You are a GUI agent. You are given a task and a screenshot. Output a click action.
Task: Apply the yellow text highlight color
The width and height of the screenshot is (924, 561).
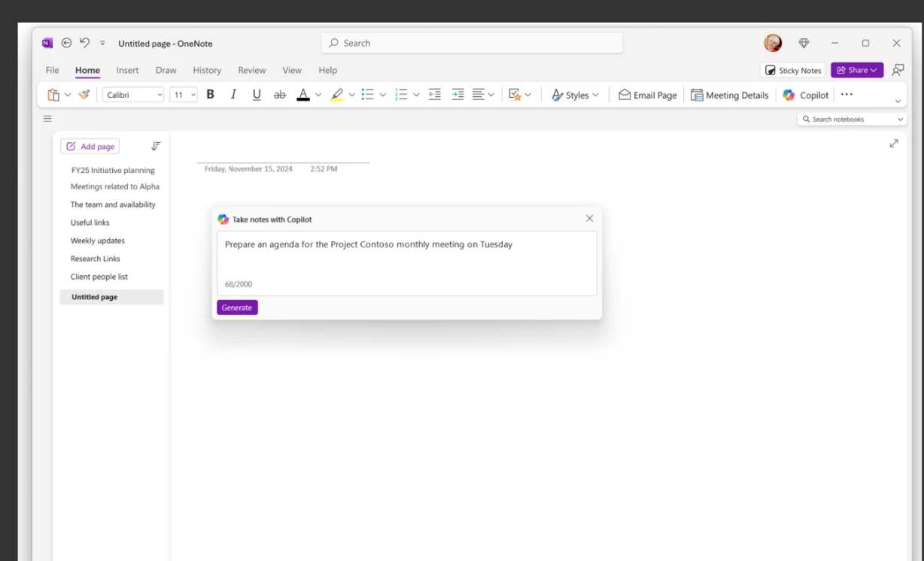tap(337, 95)
